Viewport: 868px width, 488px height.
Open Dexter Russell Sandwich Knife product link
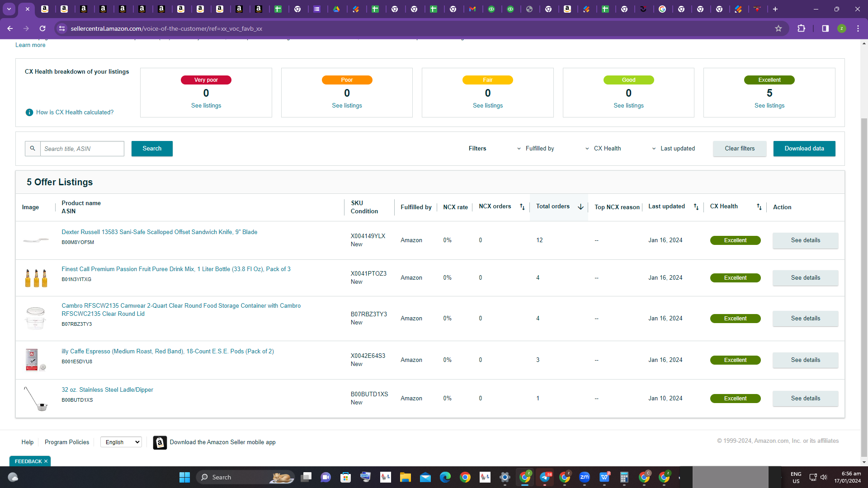(160, 232)
